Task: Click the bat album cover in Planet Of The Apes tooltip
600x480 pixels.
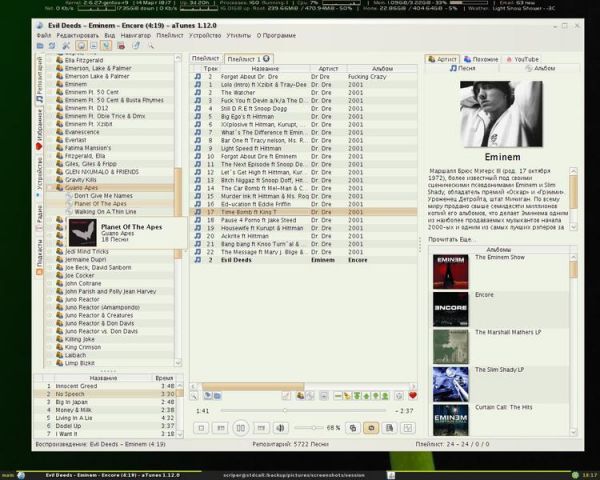Action: (82, 233)
